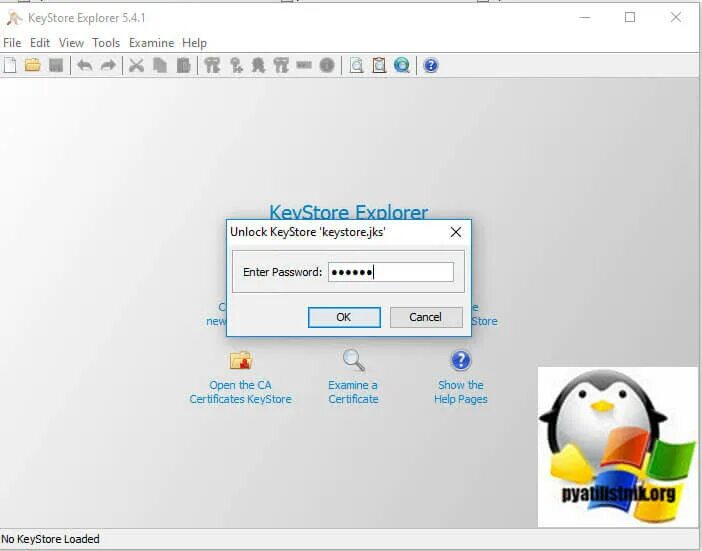Click the Examine SSL globe toolbar icon
The image size is (702, 551).
pos(402,65)
